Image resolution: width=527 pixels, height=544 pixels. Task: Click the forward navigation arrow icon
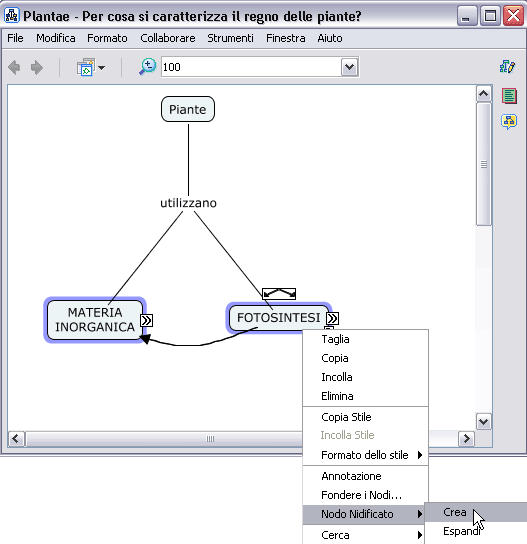[36, 67]
